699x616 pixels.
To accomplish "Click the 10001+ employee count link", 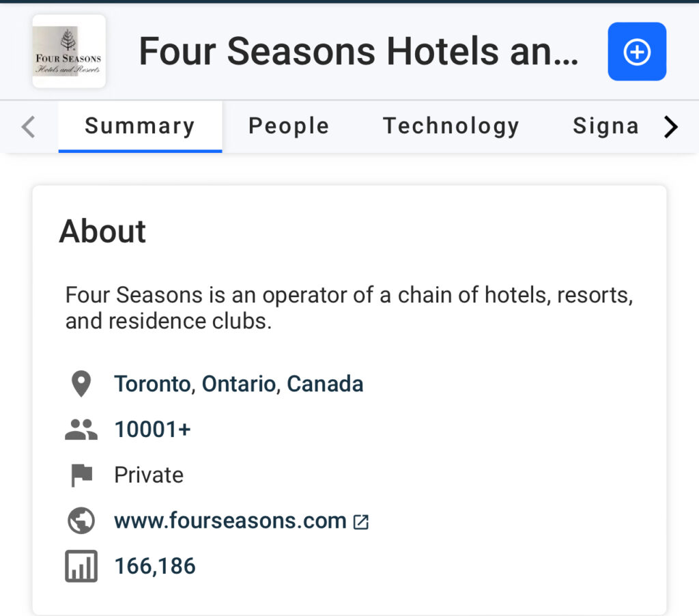I will pos(152,430).
